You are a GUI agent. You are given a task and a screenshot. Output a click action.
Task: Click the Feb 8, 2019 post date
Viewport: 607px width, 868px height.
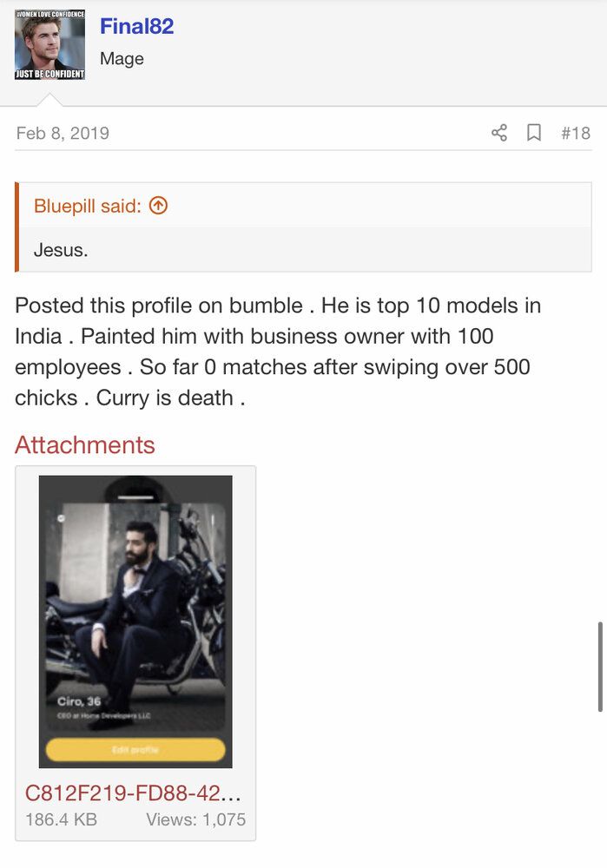coord(63,133)
